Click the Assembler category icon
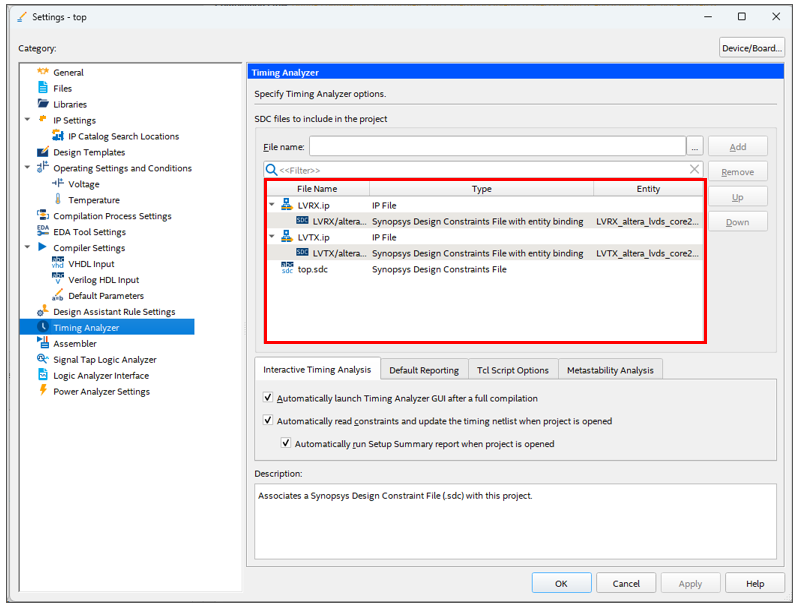Viewport: 797px width, 607px height. [43, 343]
